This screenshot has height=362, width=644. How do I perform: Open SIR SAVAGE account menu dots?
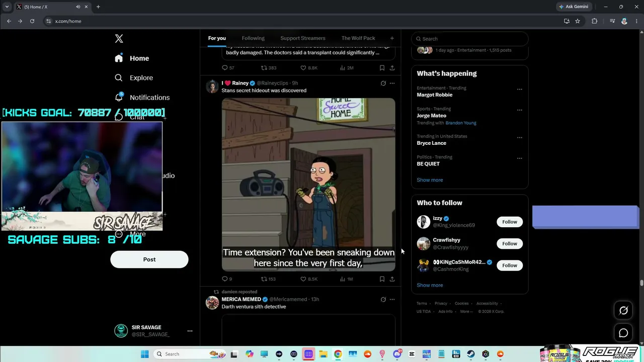(x=190, y=331)
